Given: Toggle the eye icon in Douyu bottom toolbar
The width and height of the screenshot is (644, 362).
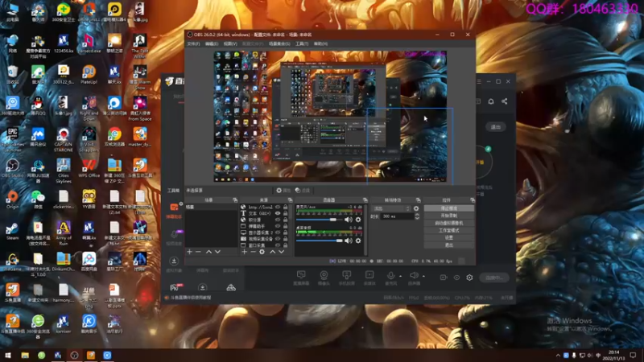Looking at the screenshot, I should pyautogui.click(x=456, y=278).
